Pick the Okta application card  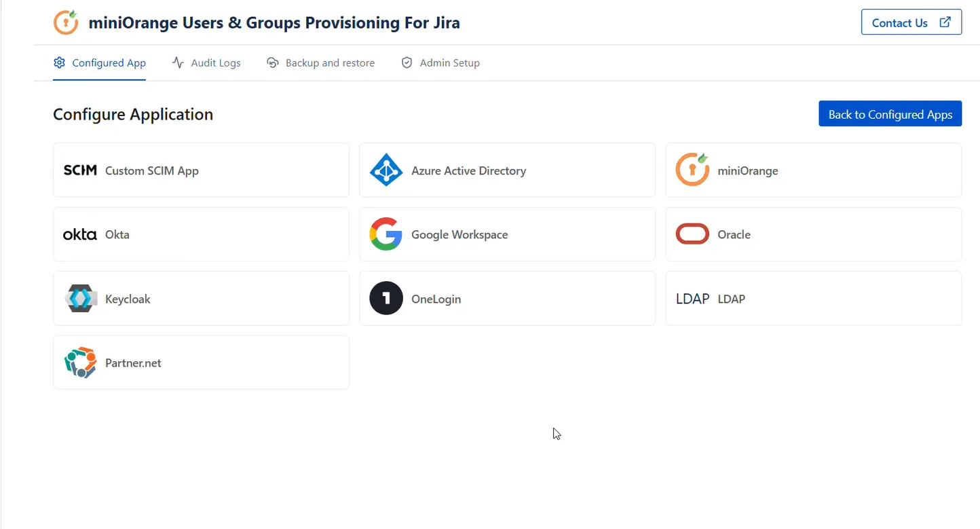coord(201,234)
